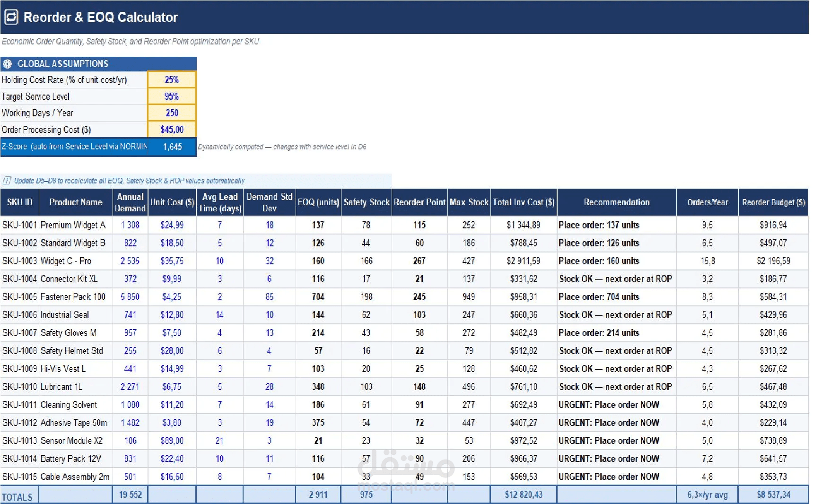Select reorder budget $267,62 for Hi-Vis Vest L
The width and height of the screenshot is (813, 504).
[773, 369]
